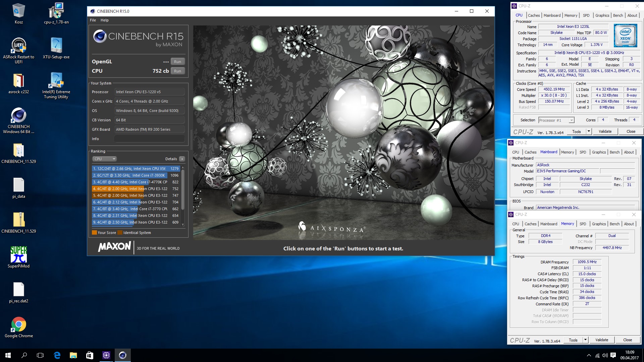
Task: Select ranking row 7 Core i7-3770
Action: point(136,209)
